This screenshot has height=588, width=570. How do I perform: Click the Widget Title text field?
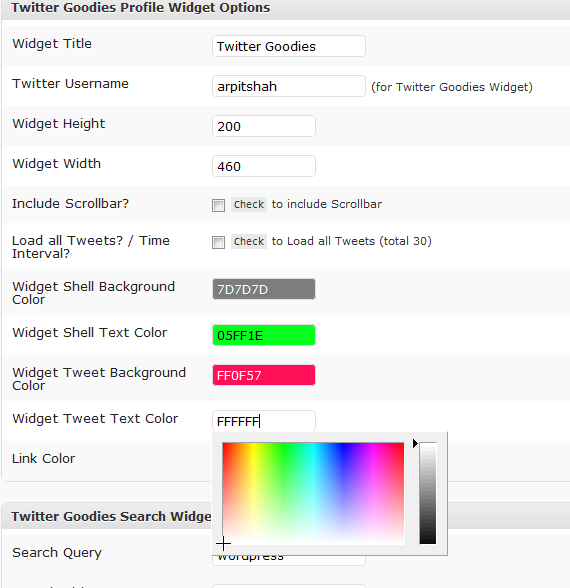[x=289, y=46]
